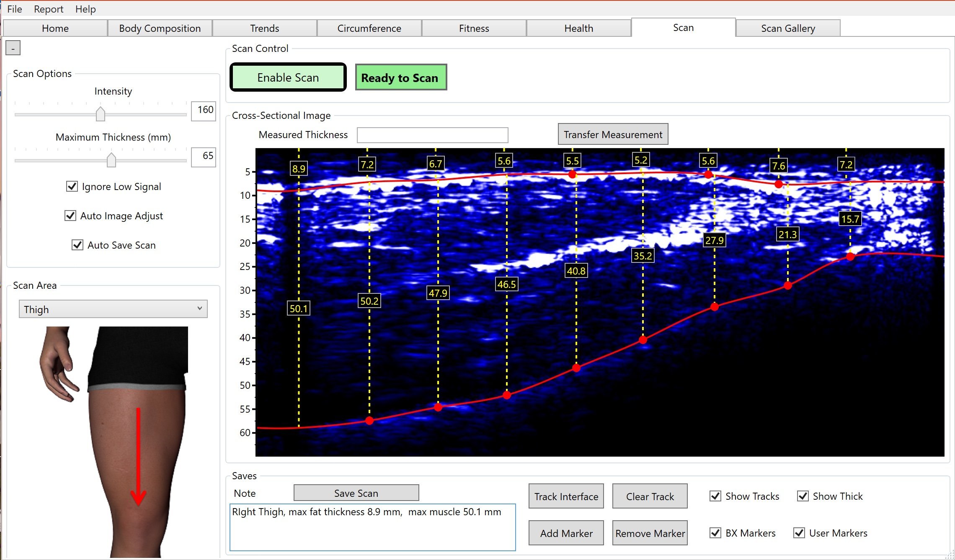Click the Transfer Measurement button
Image resolution: width=955 pixels, height=560 pixels.
point(613,134)
